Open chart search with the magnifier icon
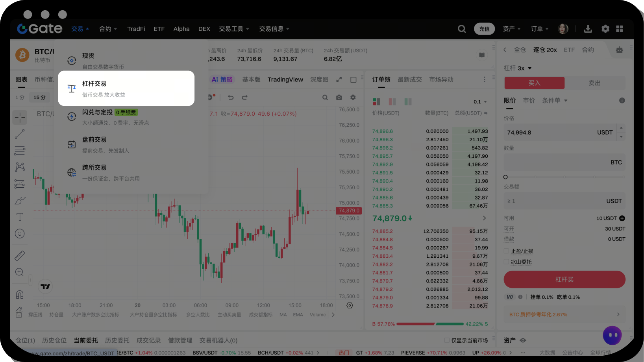The height and width of the screenshot is (362, 644). pyautogui.click(x=325, y=97)
